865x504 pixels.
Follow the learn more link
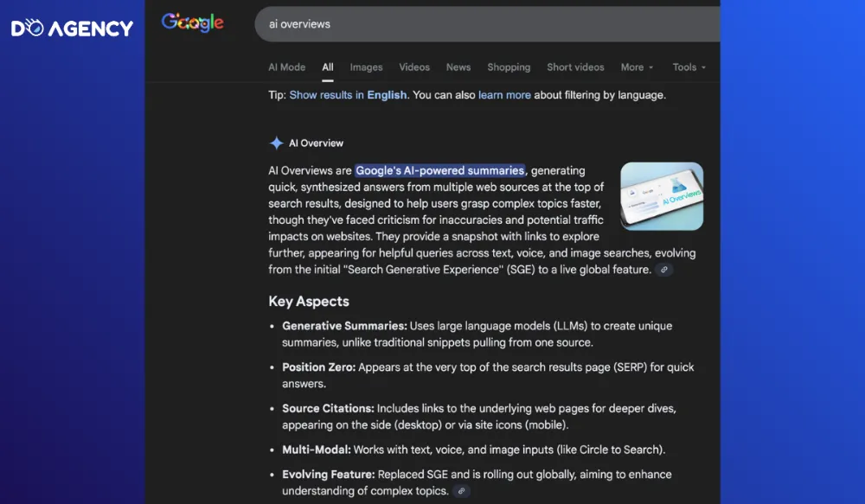coord(504,95)
